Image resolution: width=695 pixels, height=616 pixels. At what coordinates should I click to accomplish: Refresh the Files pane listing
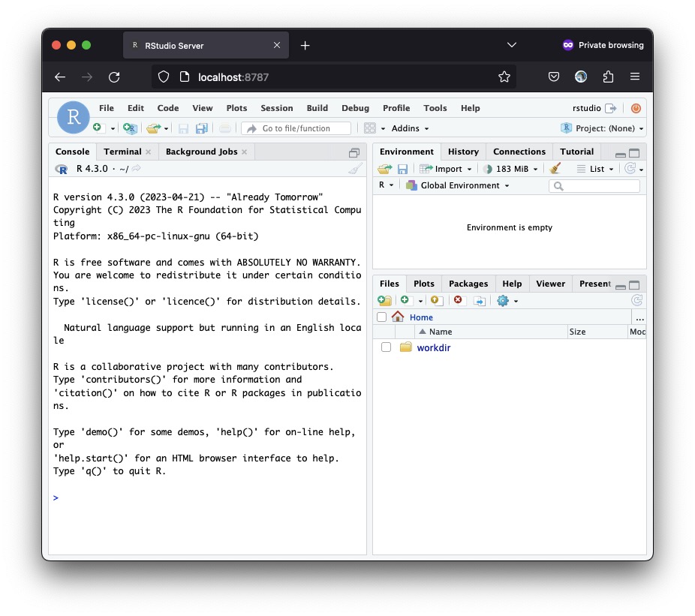(636, 301)
